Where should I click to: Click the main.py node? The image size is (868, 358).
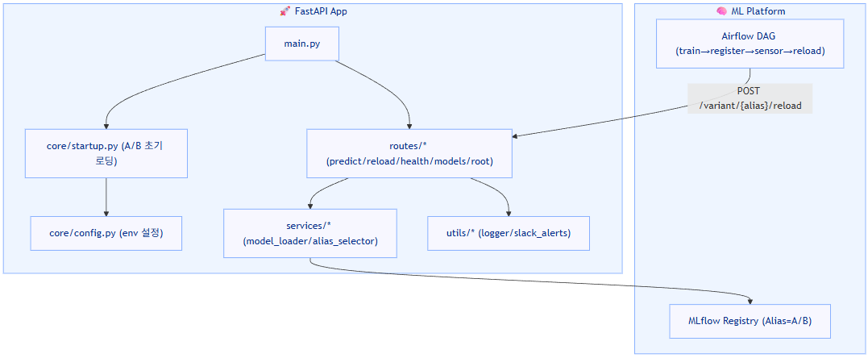coord(302,44)
